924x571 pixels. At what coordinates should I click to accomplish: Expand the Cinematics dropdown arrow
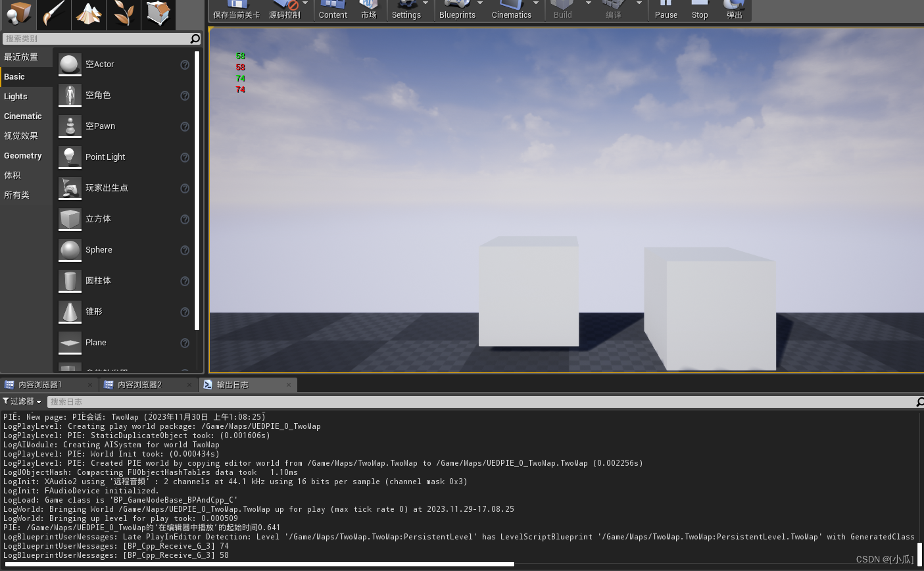pyautogui.click(x=536, y=3)
